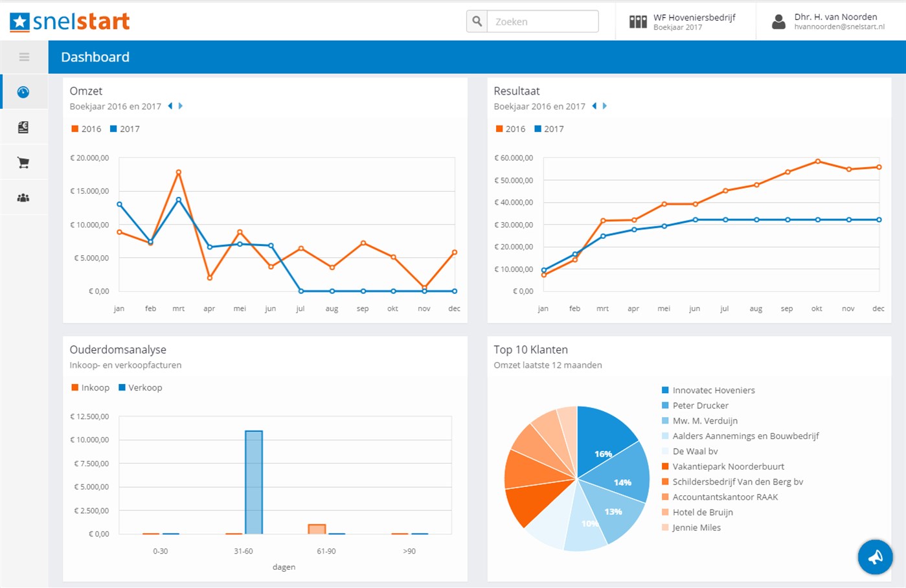Toggle the Verkoop series in Ouderdomsanalyse legend
The image size is (906, 588).
point(140,387)
